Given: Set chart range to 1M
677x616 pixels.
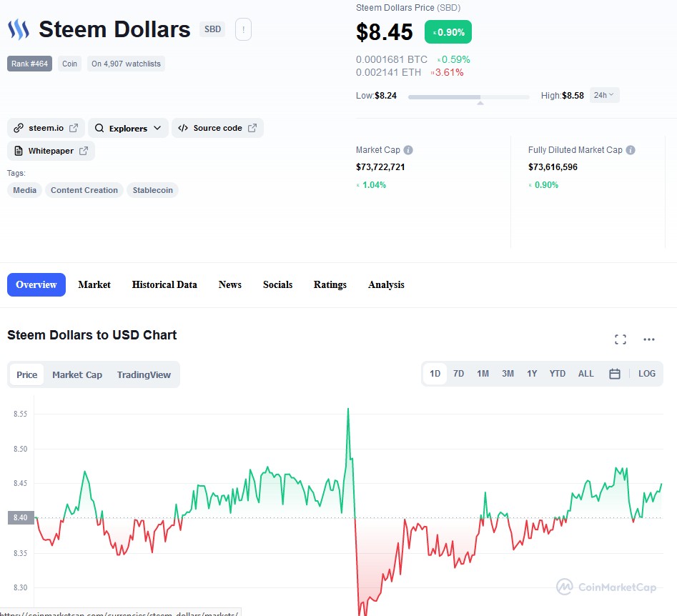Looking at the screenshot, I should tap(483, 374).
